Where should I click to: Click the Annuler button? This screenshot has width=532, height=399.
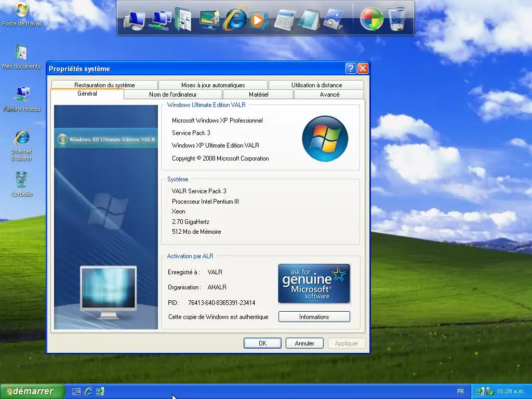click(304, 343)
